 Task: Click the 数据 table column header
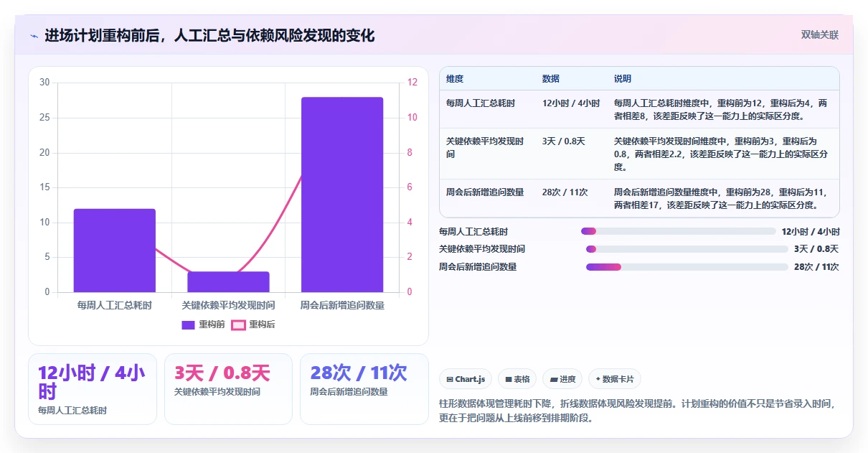pyautogui.click(x=551, y=79)
